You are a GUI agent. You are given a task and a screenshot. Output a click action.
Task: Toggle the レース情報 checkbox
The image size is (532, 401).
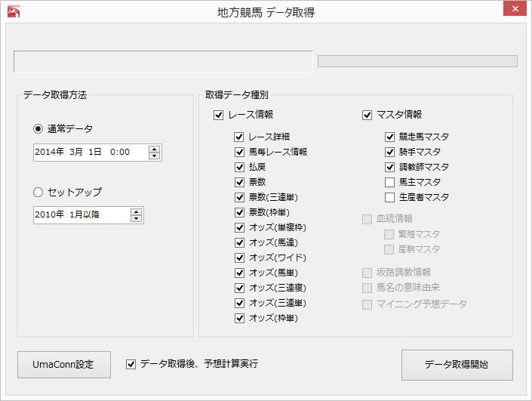[219, 116]
